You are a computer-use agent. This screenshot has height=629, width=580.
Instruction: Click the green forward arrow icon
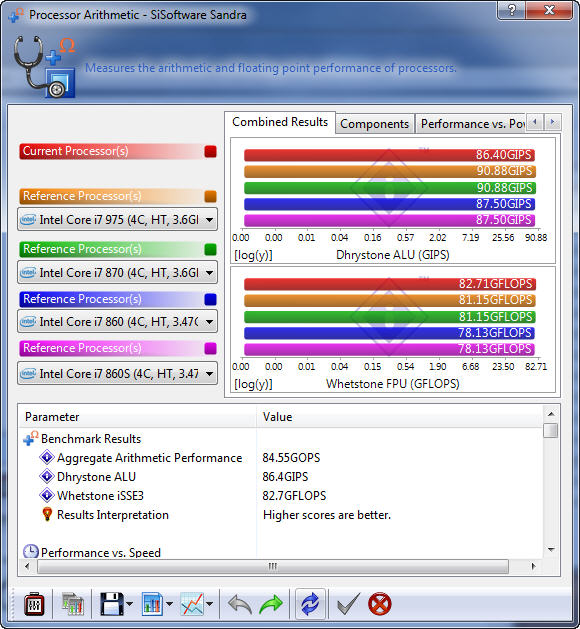click(x=271, y=604)
